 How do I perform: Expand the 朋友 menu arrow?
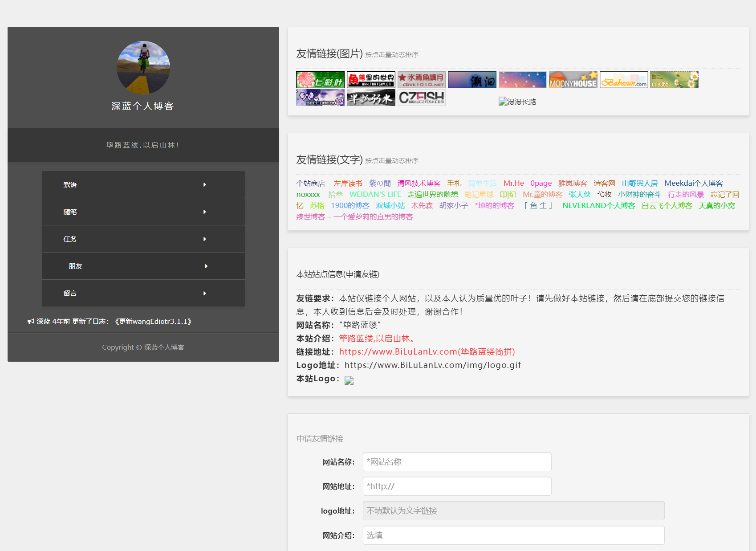coord(206,266)
